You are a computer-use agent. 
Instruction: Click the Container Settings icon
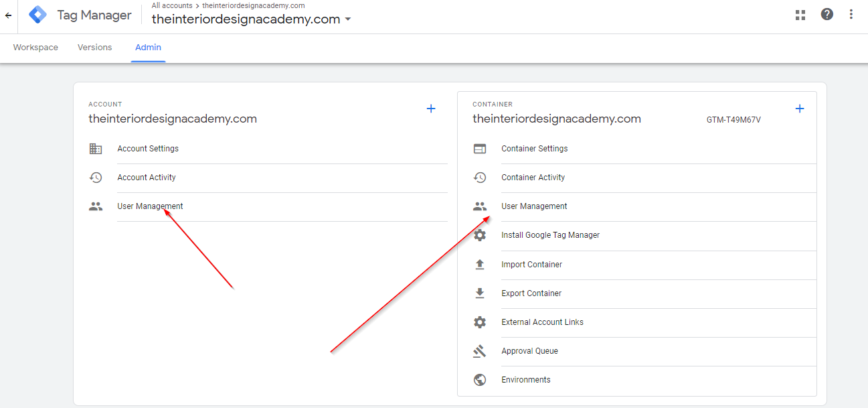(480, 148)
